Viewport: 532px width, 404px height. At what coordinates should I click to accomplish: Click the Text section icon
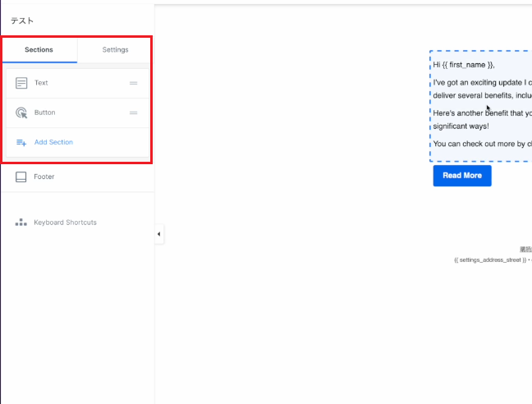tap(21, 83)
